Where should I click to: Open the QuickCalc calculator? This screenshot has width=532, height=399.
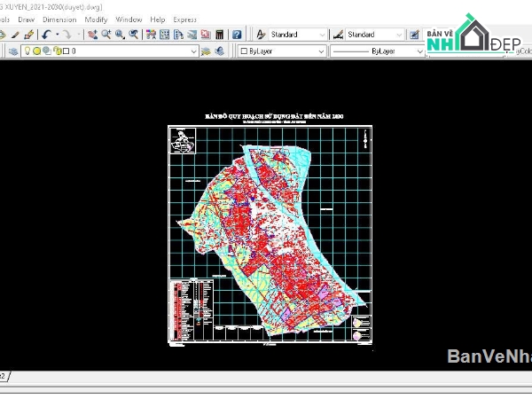tap(218, 35)
